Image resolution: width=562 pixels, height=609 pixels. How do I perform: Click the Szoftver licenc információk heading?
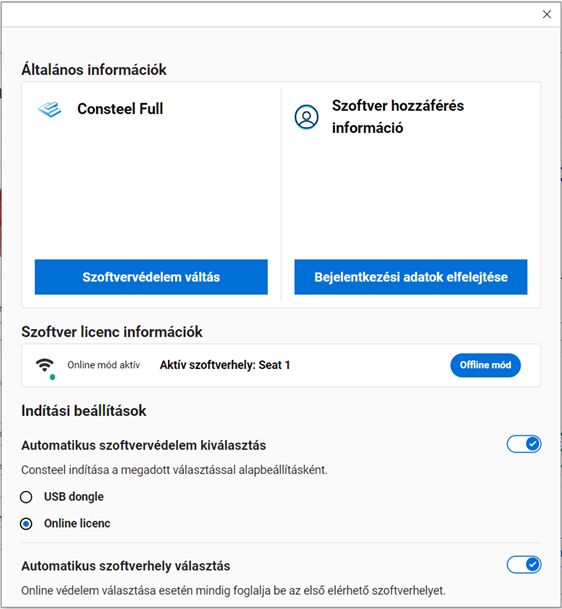112,332
